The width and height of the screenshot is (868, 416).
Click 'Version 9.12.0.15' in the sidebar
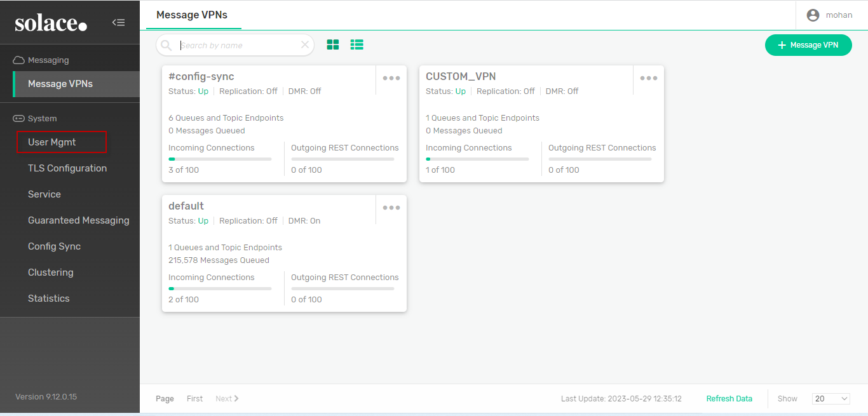(46, 397)
